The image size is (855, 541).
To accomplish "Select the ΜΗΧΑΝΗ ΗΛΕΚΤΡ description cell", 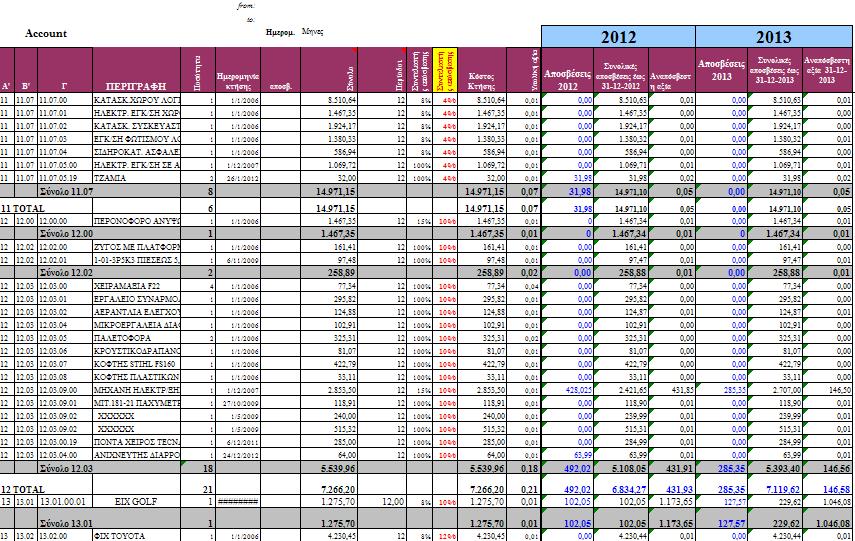I will pos(136,390).
